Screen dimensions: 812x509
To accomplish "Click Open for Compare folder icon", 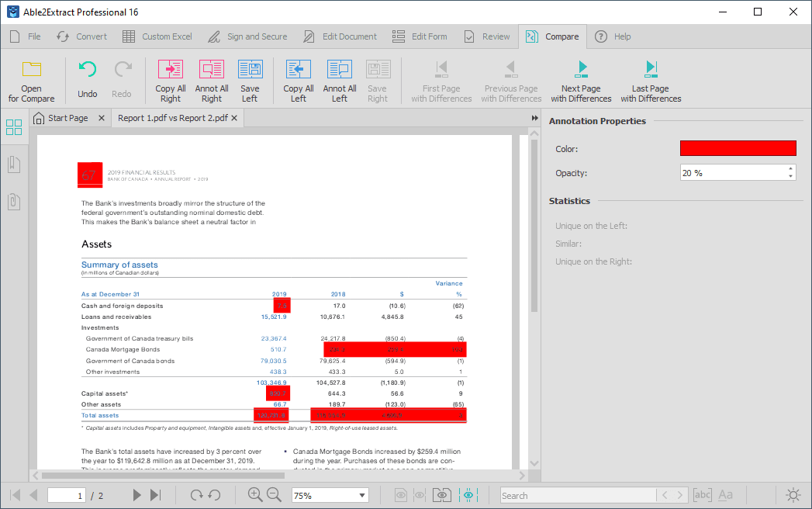I will 32,69.
